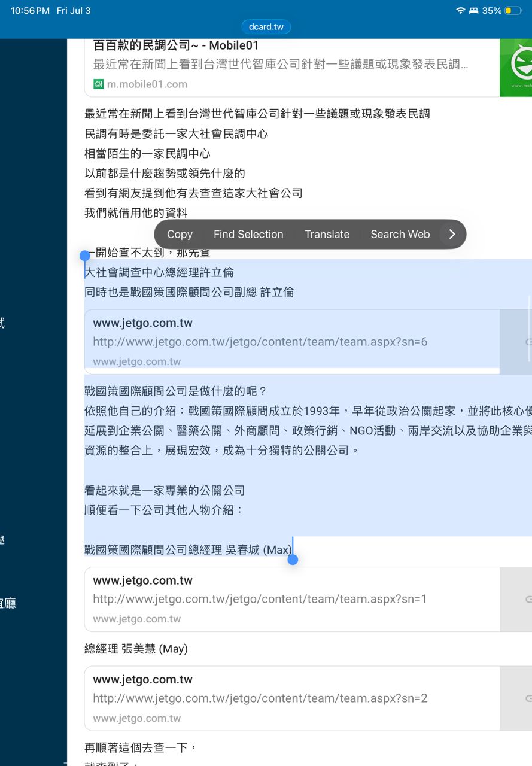Tap line 以前都是什麼趨勢或領先什麼的
The height and width of the screenshot is (766, 532).
pos(165,173)
